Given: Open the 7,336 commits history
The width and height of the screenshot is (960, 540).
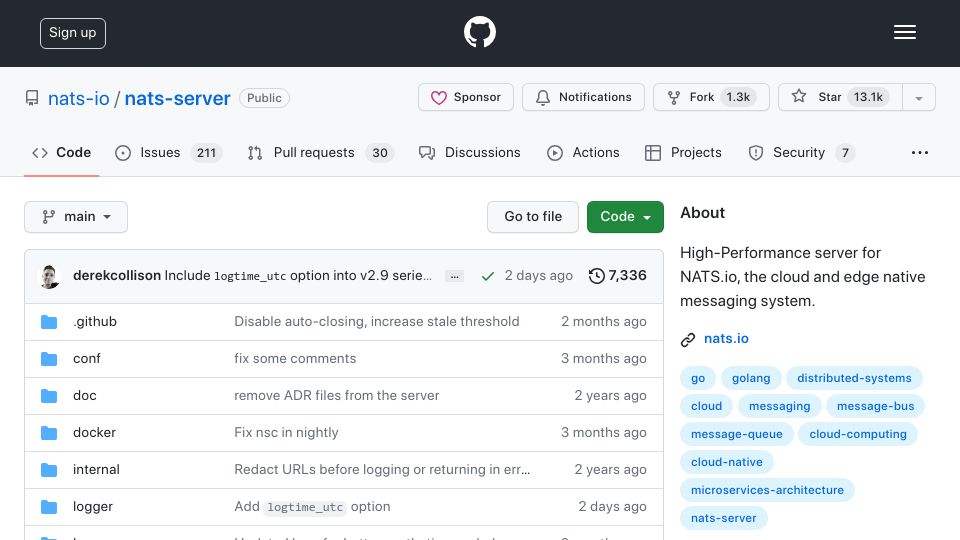Looking at the screenshot, I should 618,276.
